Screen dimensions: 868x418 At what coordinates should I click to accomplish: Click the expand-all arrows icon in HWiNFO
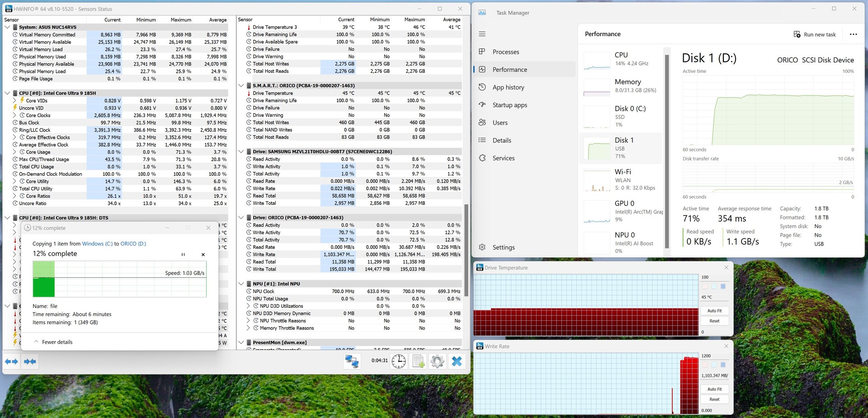coord(11,361)
